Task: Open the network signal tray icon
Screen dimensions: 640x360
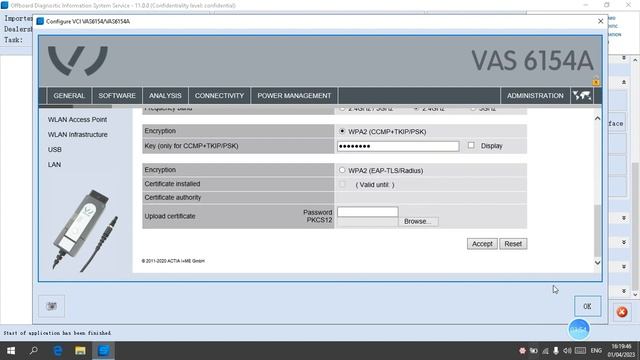Action: click(545, 351)
